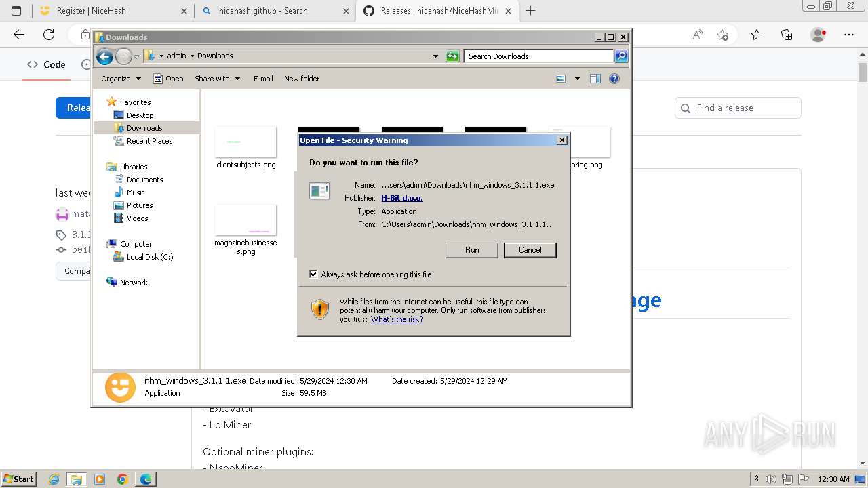Select Libraries in the navigation pane
The height and width of the screenshot is (488, 868).
coord(134,167)
